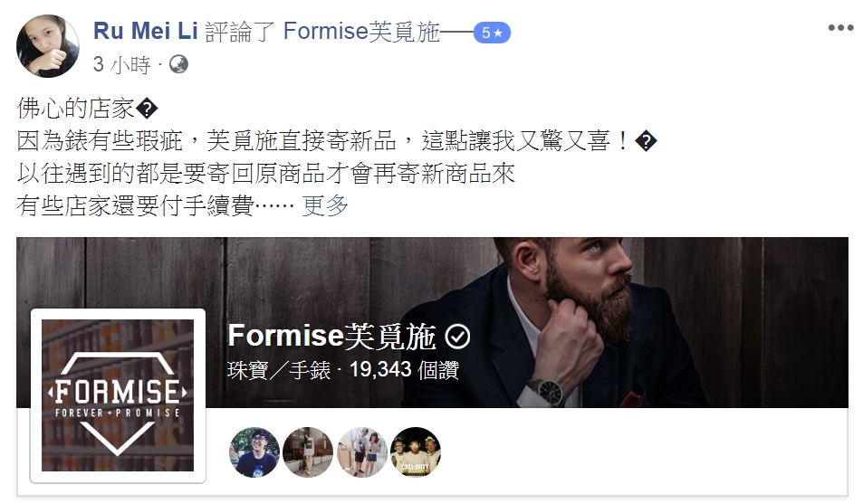Click the 珠寶/手錶 category text
863x504 pixels.
[279, 370]
